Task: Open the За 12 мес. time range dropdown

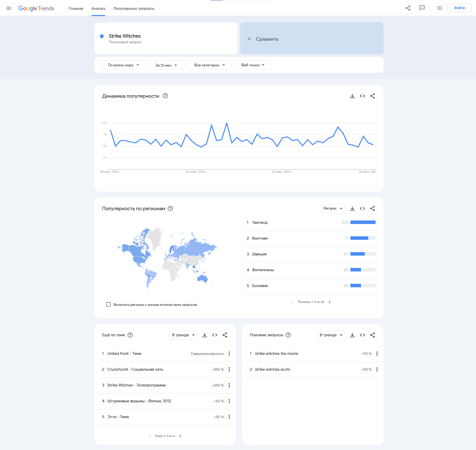Action: (166, 65)
